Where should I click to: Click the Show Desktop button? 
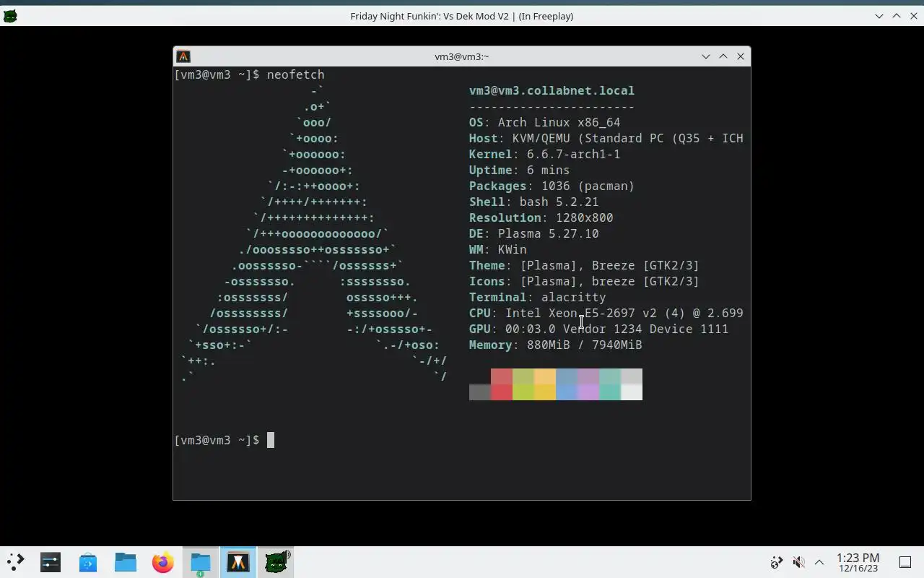905,562
